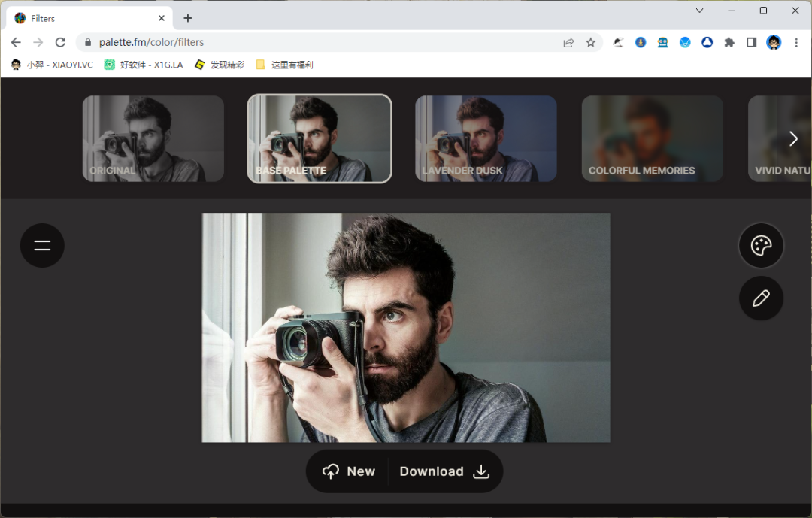Open the 发现精彩 bookmark
Screen dimensions: 812x518
[x=220, y=65]
